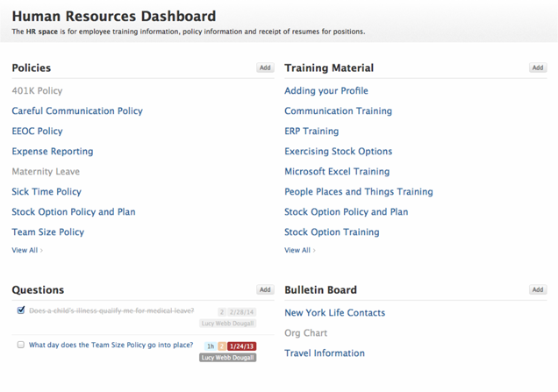Click the red 1/24/13 due date tag
The width and height of the screenshot is (558, 392).
point(242,346)
